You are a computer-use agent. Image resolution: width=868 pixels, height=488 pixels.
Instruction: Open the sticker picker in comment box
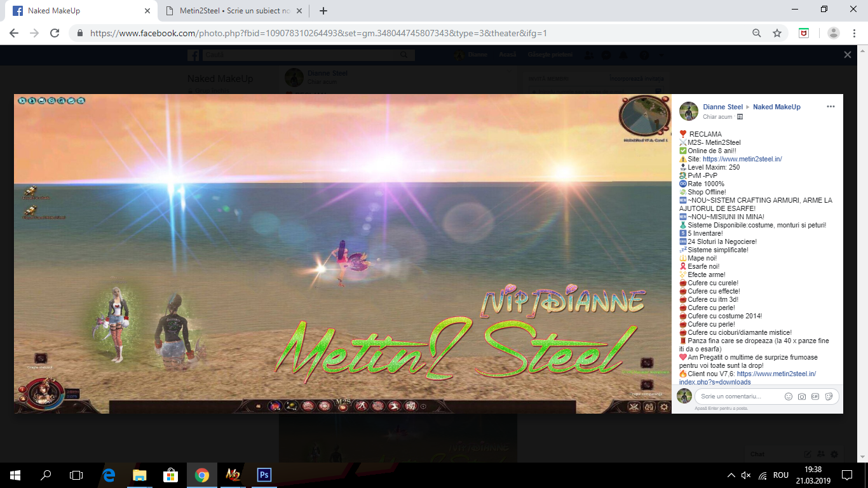point(829,396)
